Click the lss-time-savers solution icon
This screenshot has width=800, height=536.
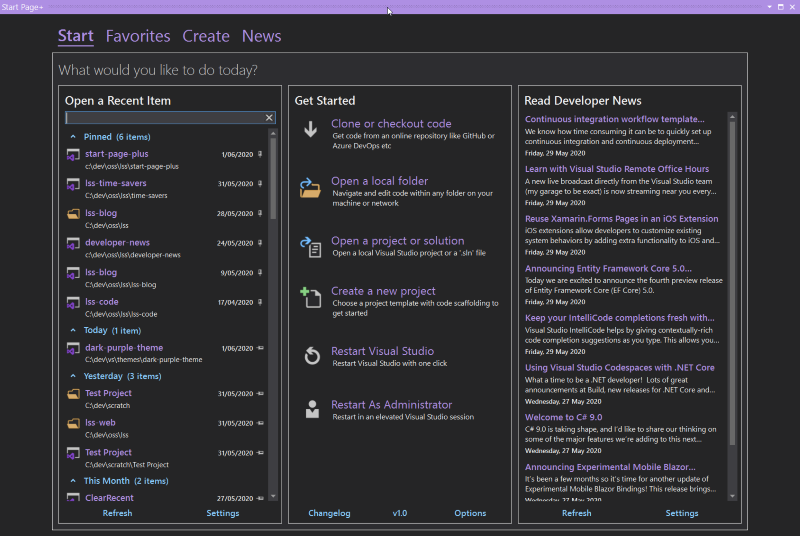click(73, 184)
